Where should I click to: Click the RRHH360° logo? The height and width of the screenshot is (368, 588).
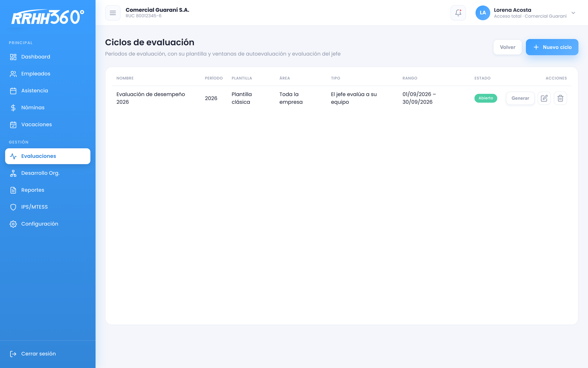click(x=48, y=17)
